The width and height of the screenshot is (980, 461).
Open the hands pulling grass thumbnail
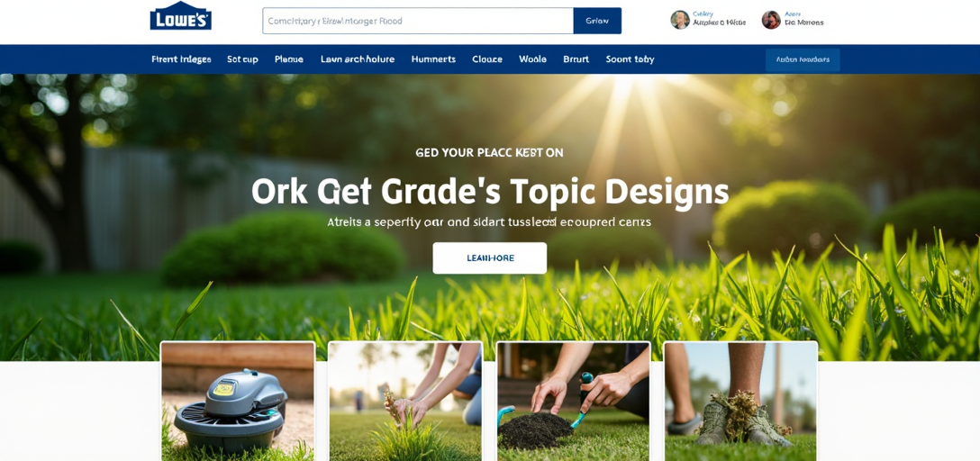pos(405,402)
